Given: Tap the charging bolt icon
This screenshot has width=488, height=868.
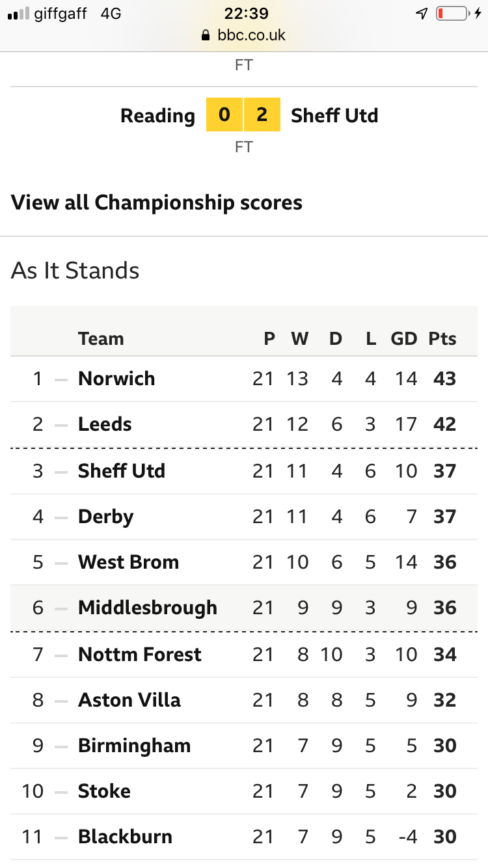Looking at the screenshot, I should 478,13.
